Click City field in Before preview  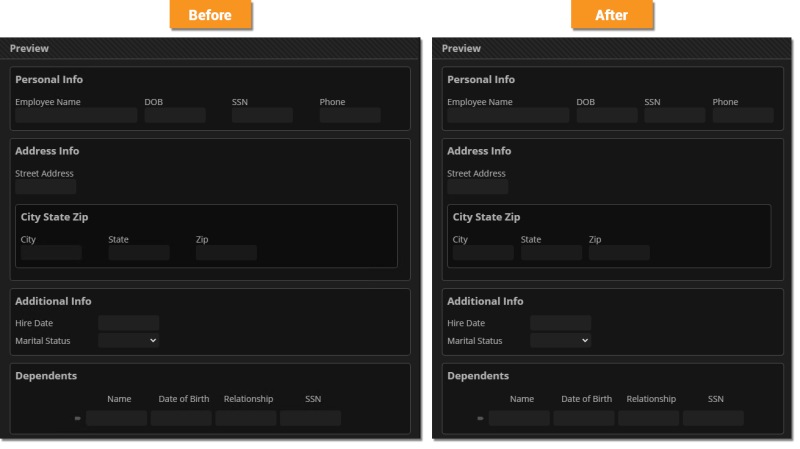click(51, 253)
